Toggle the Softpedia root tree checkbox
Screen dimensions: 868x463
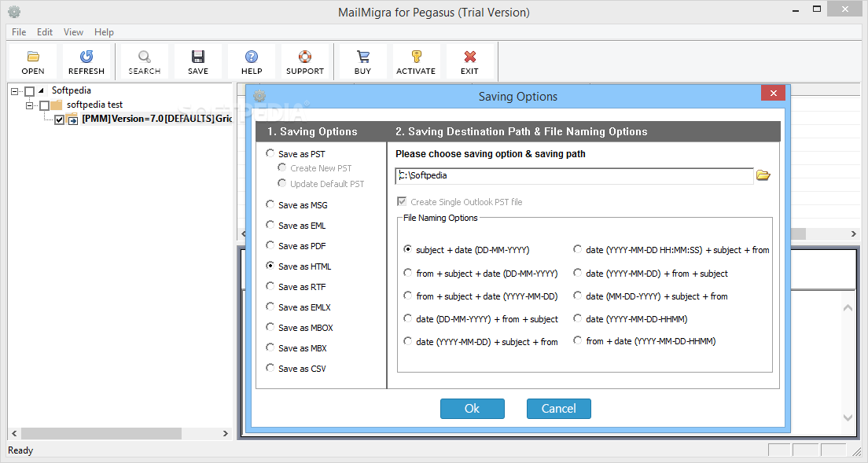click(x=30, y=91)
